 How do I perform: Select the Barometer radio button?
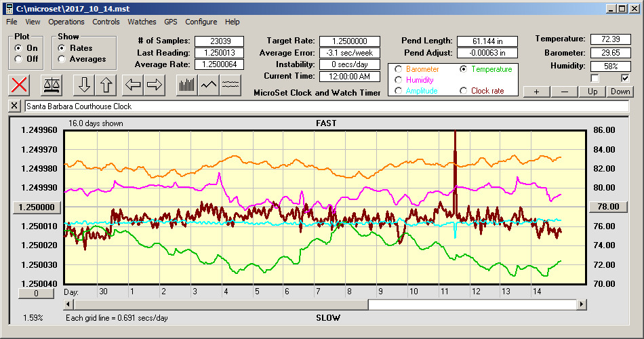click(398, 69)
